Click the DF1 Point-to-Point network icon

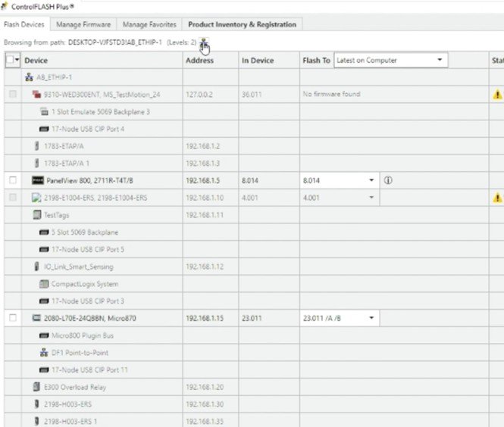(44, 353)
